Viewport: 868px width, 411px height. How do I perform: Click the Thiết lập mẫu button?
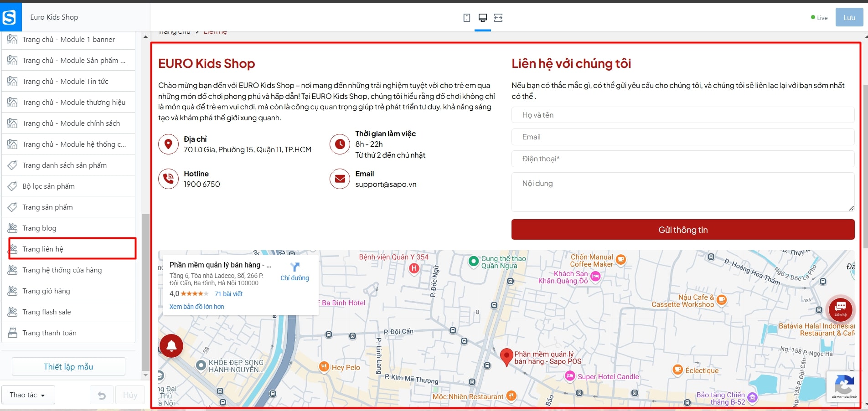click(68, 366)
